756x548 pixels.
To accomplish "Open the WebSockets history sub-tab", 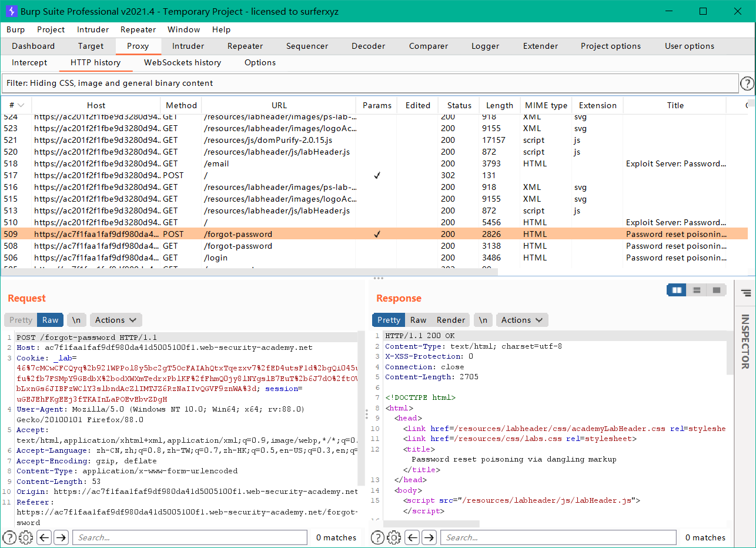I will (x=183, y=62).
